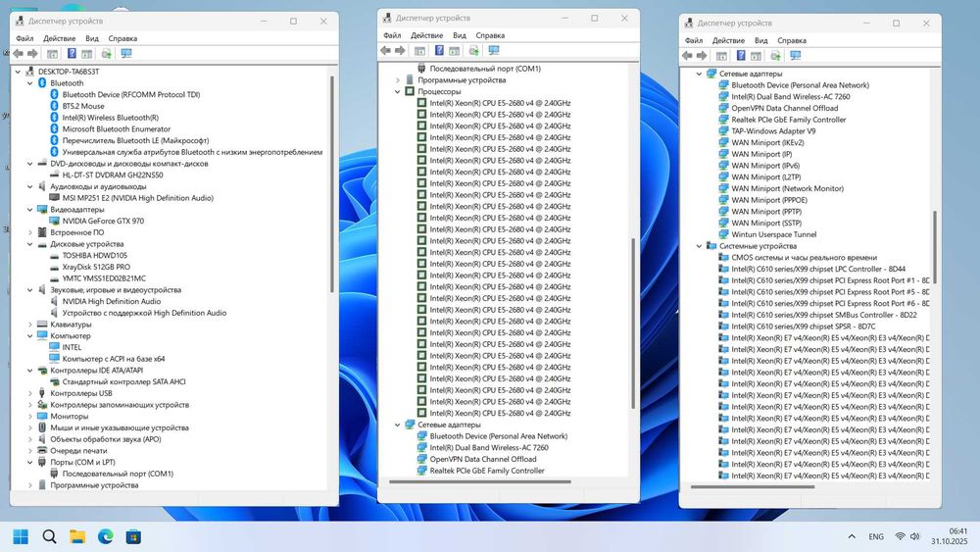The width and height of the screenshot is (980, 552).
Task: Click network Wi-Fi icon in system tray
Action: (x=900, y=536)
